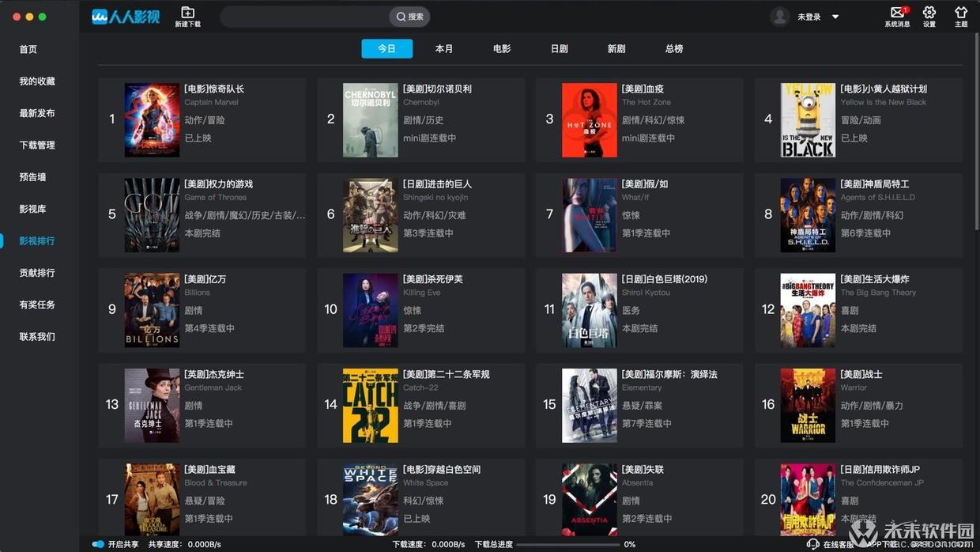Switch to the 新剧 tab
Screen dimensions: 980x552
coord(616,48)
